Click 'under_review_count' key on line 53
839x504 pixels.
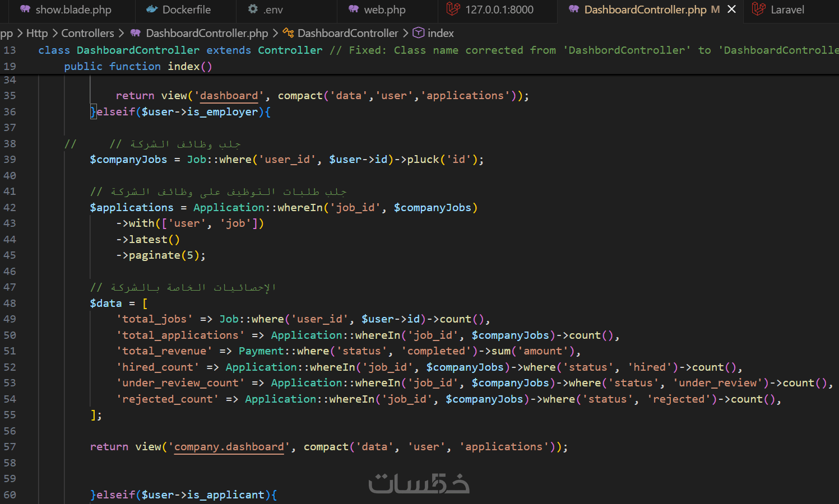click(x=180, y=383)
